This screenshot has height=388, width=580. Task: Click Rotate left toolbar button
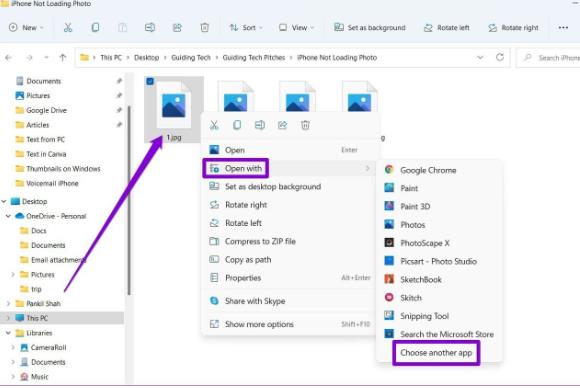(446, 28)
